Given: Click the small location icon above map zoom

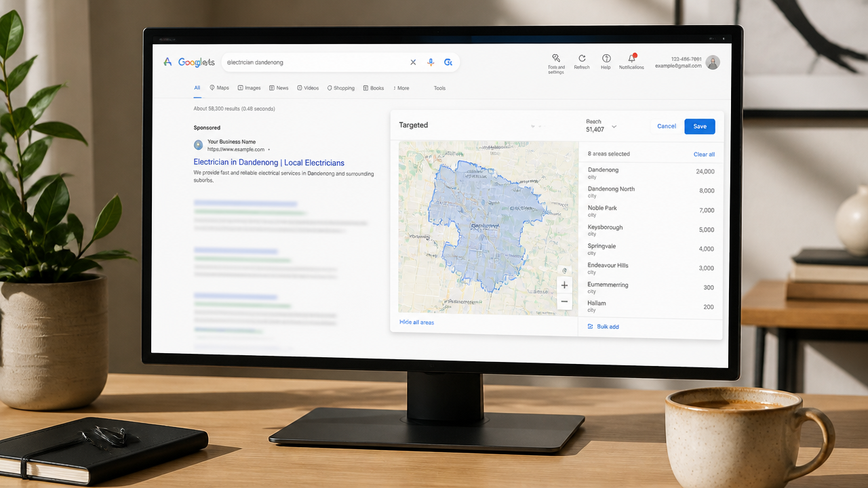Looking at the screenshot, I should 564,270.
